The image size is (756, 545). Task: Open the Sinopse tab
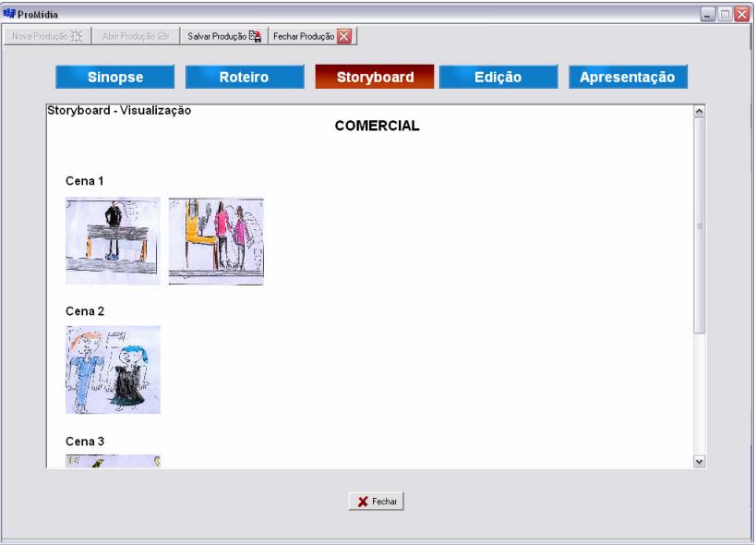point(114,78)
